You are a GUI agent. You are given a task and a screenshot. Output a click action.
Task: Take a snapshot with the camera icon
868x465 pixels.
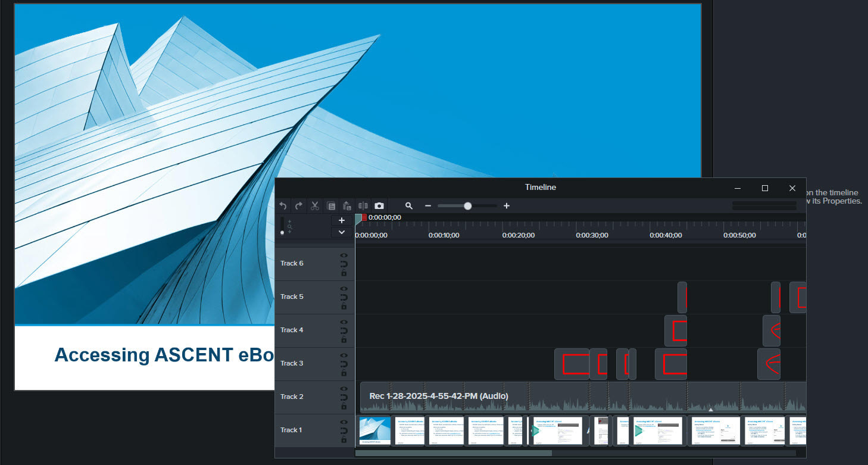pos(379,206)
